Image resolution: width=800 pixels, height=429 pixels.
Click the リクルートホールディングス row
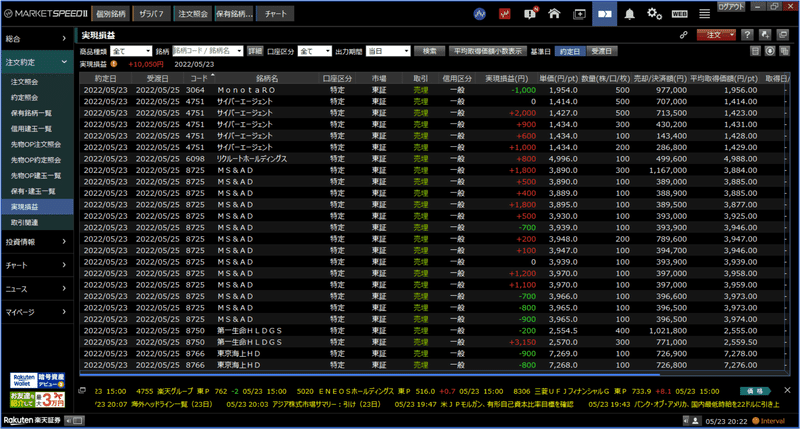coord(432,159)
